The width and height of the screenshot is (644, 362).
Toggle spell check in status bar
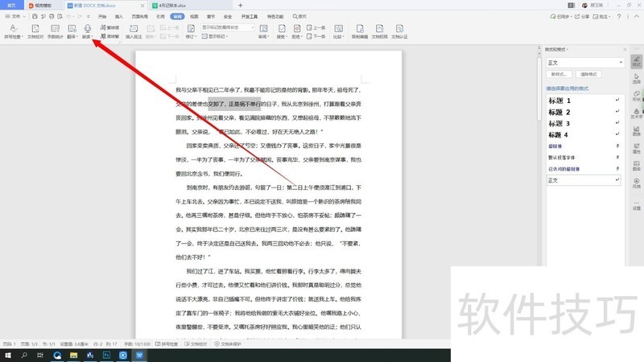(167, 344)
